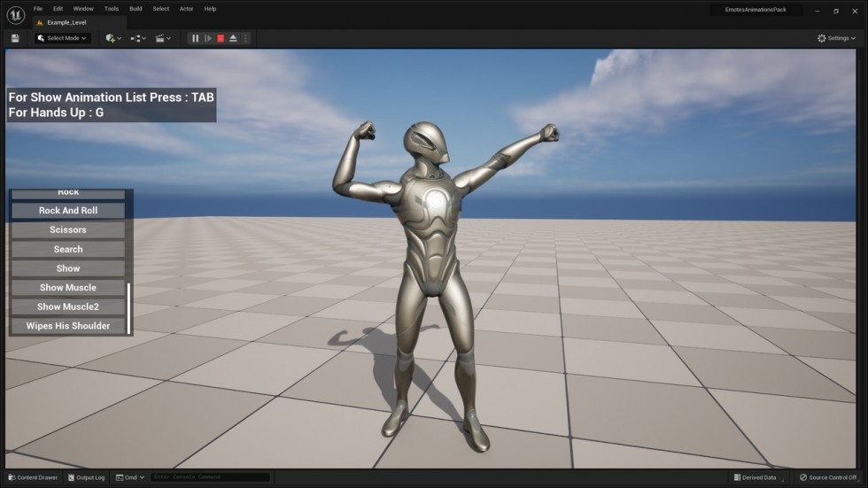Open the Help menu
The height and width of the screenshot is (488, 868).
tap(210, 9)
